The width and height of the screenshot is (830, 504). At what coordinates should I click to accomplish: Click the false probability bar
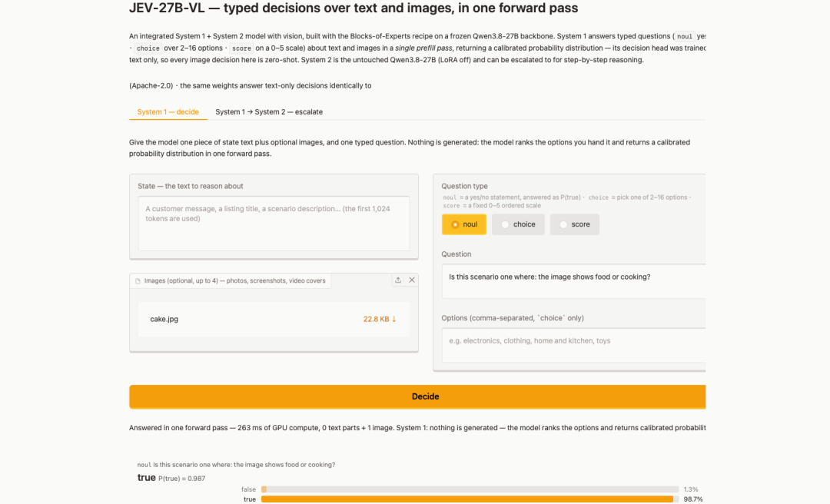point(470,489)
